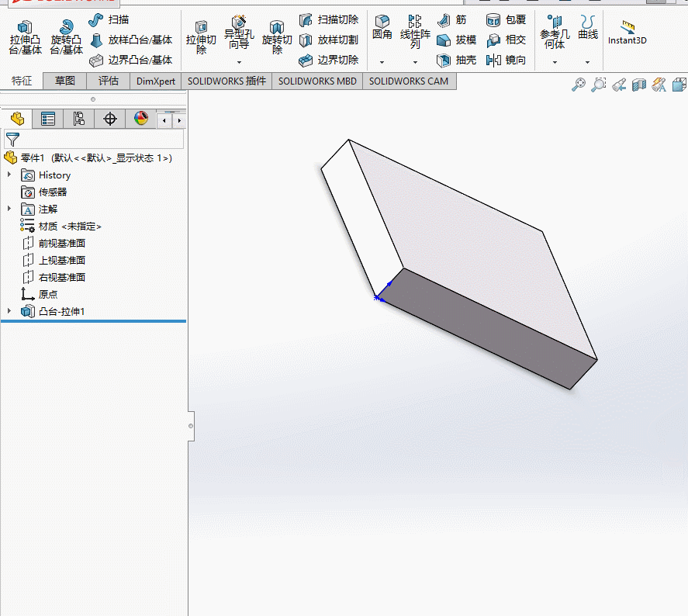Open the DisplayManager color ball tab

tap(141, 119)
